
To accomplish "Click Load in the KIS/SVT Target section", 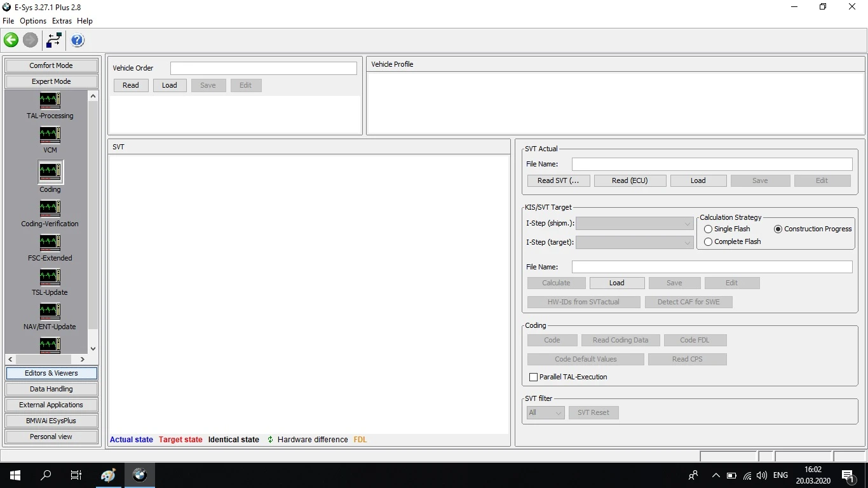I will (x=616, y=283).
